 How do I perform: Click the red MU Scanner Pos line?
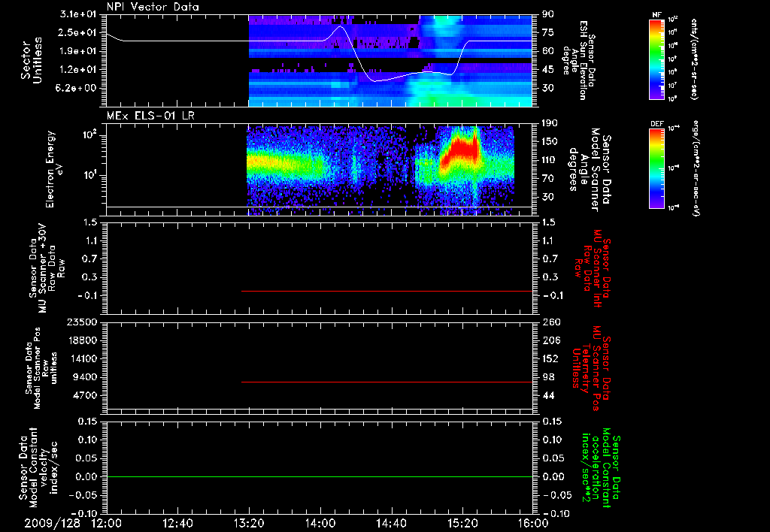click(x=387, y=382)
